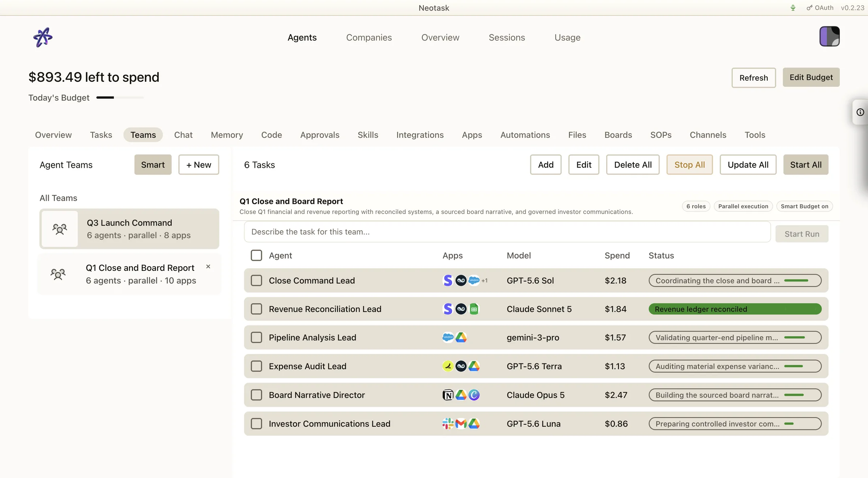Click Google Drive icon in Investor Communications row

474,423
